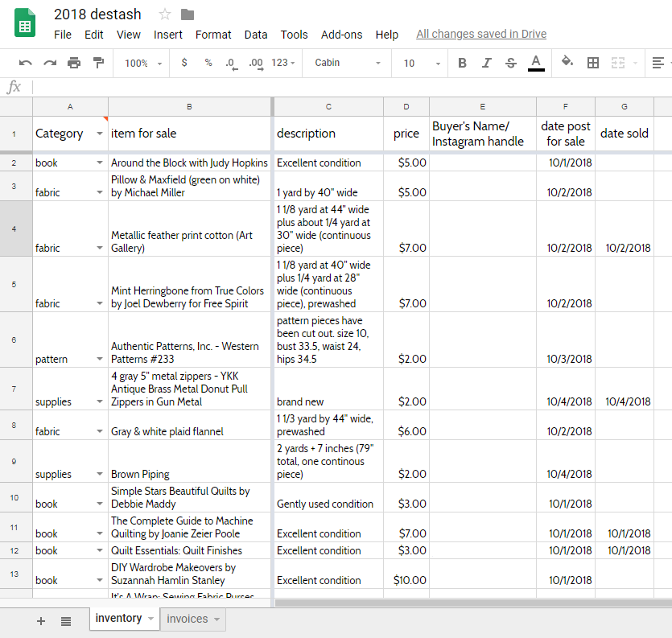Click the redo arrow icon
The height and width of the screenshot is (638, 672).
pyautogui.click(x=50, y=63)
